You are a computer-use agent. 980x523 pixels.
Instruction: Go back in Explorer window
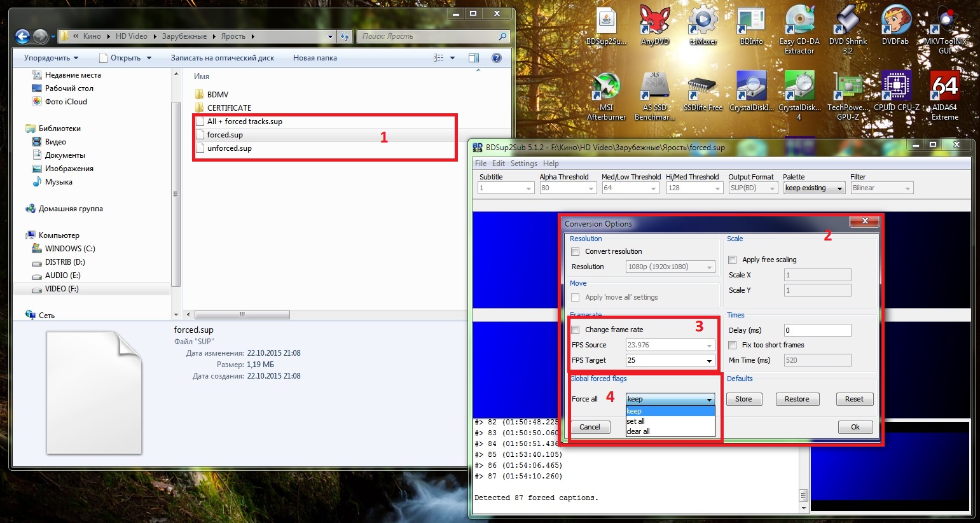22,36
